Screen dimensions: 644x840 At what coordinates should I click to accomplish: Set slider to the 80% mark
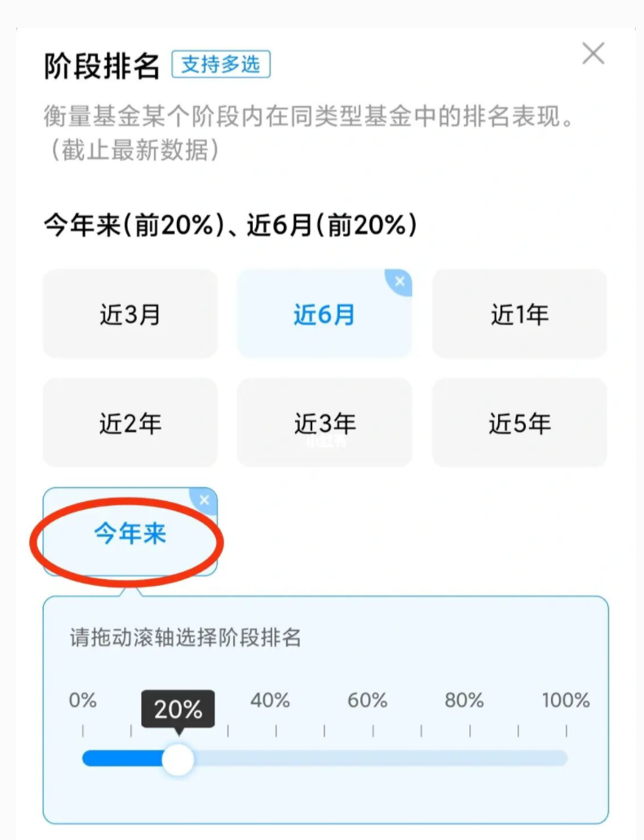click(x=470, y=759)
